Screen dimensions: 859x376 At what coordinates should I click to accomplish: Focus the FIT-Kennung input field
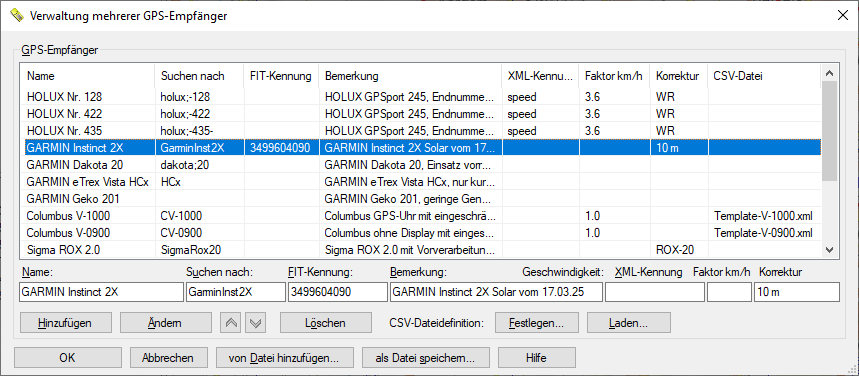click(x=337, y=292)
